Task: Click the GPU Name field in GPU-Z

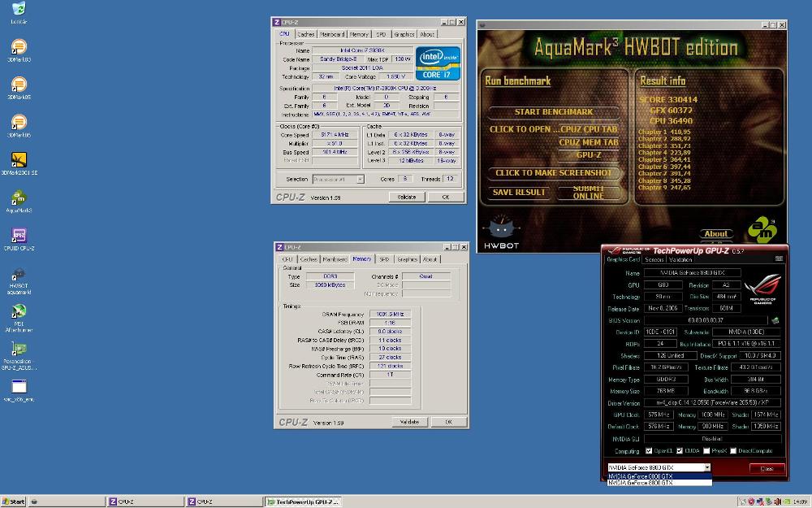Action: (x=693, y=272)
